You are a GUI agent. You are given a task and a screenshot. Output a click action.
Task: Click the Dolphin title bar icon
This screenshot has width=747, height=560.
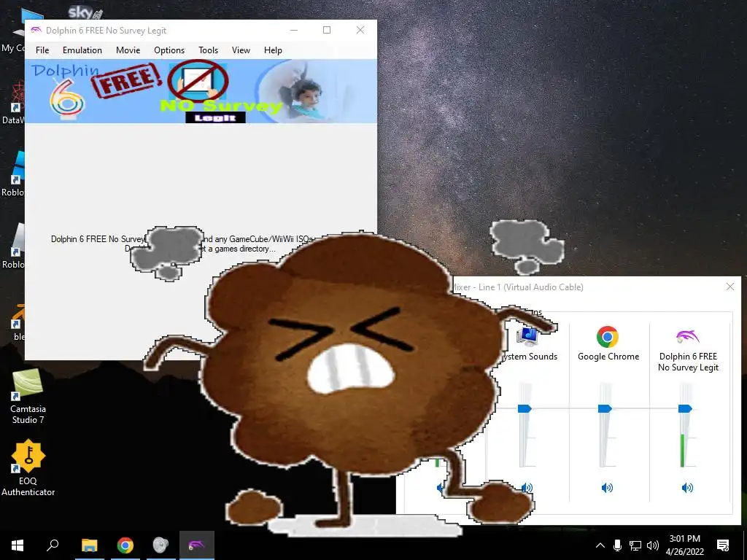point(36,30)
